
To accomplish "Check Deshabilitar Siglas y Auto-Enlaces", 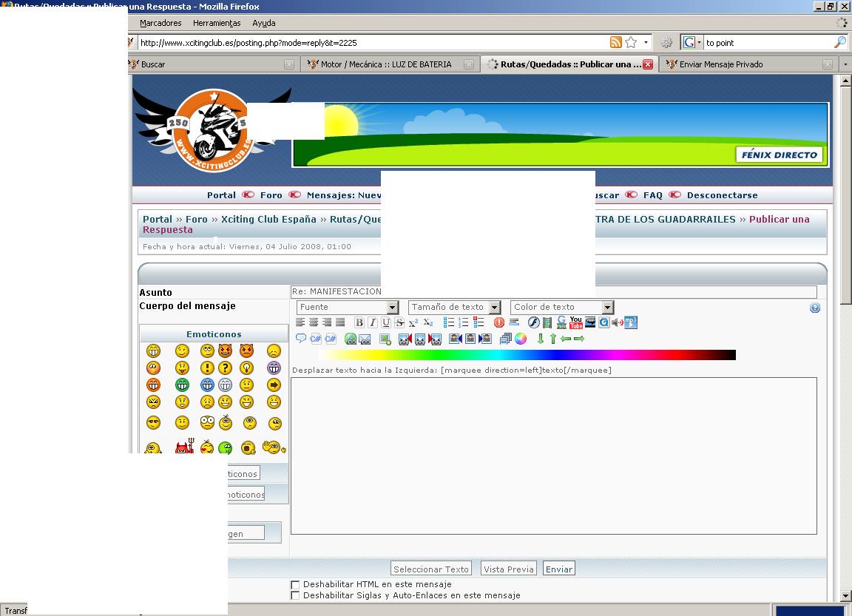I will point(295,596).
